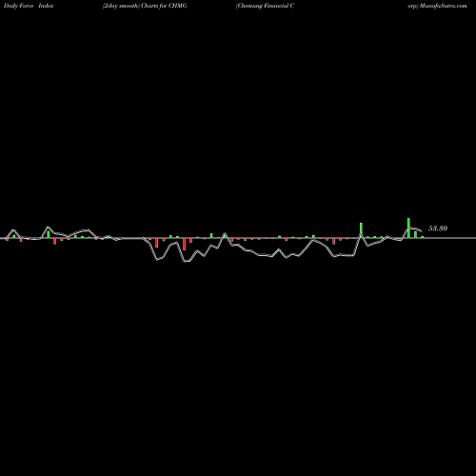
Task: Click the 'Daily Force Index' title text
Action: (29, 6)
